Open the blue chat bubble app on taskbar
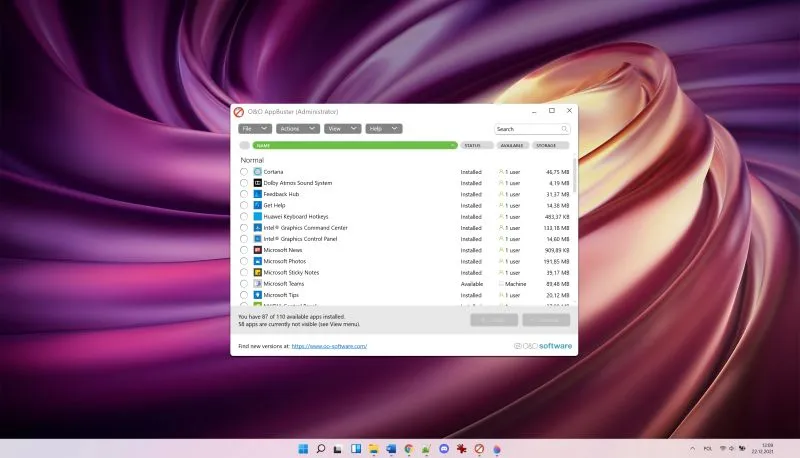This screenshot has height=458, width=800. (444, 449)
